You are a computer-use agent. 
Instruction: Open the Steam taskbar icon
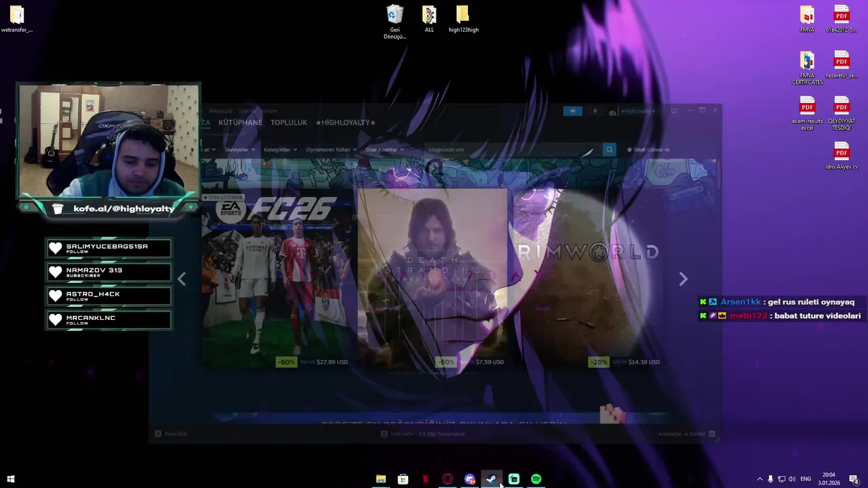point(492,479)
